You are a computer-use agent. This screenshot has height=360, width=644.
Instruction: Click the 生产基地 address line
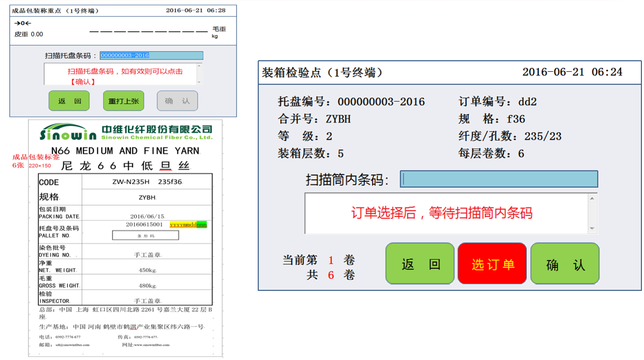pos(121,327)
